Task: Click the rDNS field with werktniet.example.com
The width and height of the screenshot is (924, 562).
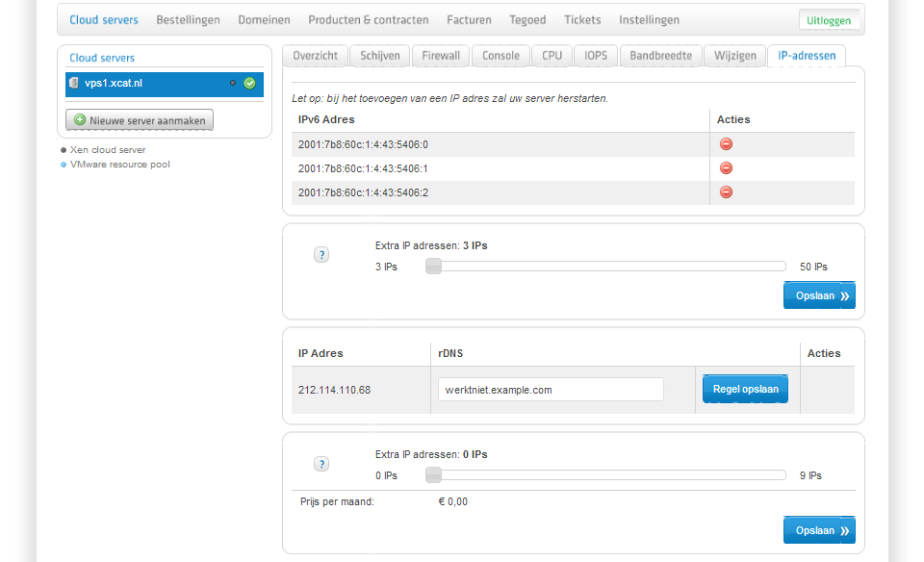Action: [x=551, y=390]
